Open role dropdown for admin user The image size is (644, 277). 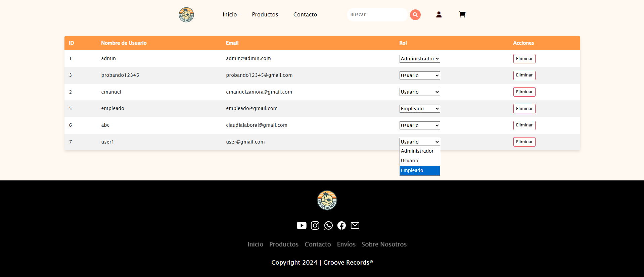pyautogui.click(x=420, y=59)
